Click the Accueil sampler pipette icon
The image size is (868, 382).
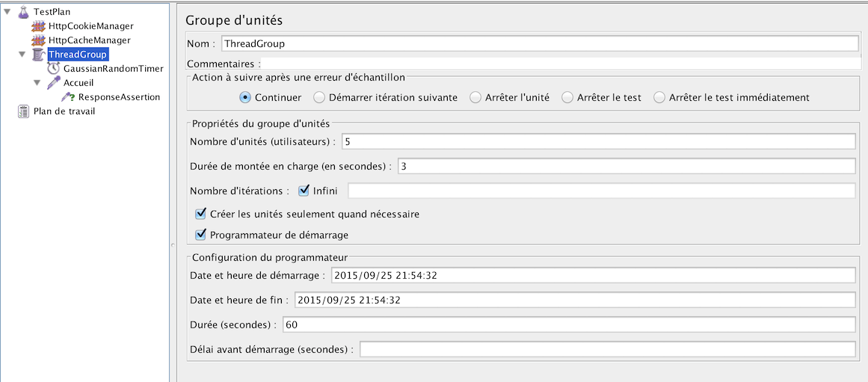(x=53, y=83)
